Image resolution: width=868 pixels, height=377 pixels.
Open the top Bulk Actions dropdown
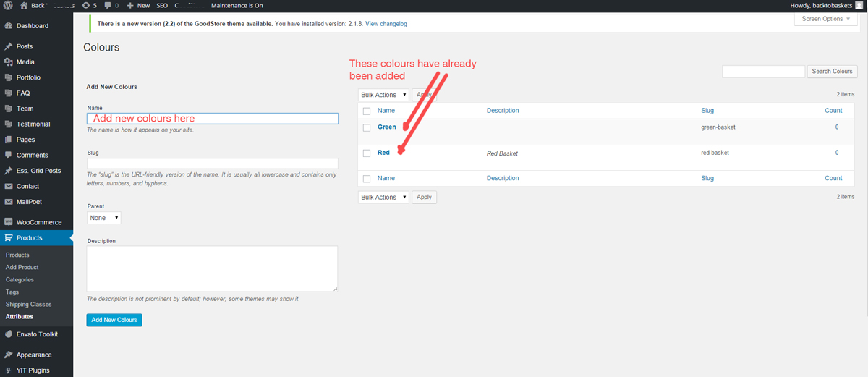383,95
